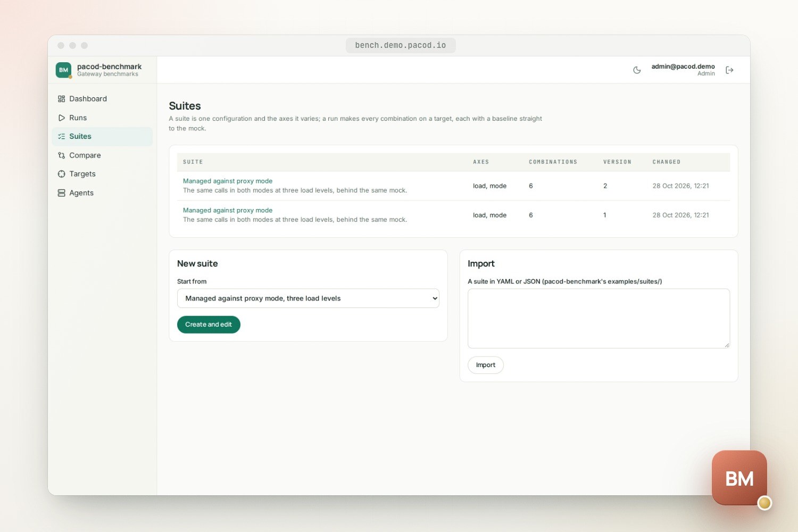Click the COMBINATIONS column header
The width and height of the screenshot is (798, 532).
pyautogui.click(x=553, y=162)
